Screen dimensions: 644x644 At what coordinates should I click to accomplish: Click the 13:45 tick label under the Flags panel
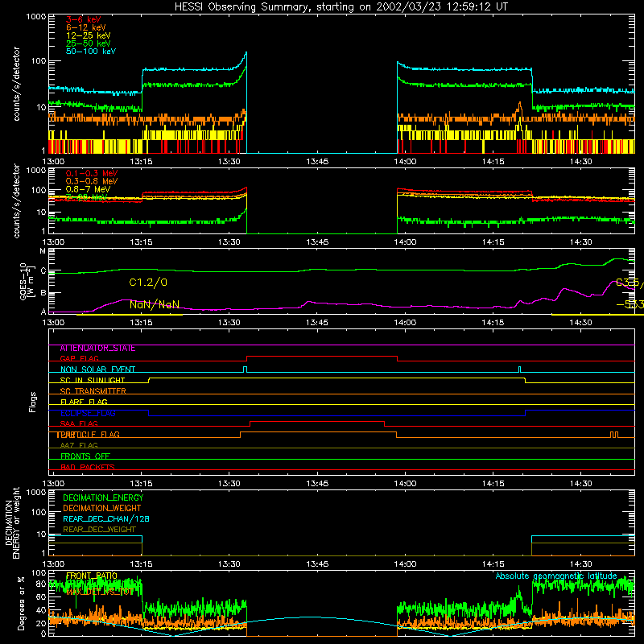click(x=317, y=484)
